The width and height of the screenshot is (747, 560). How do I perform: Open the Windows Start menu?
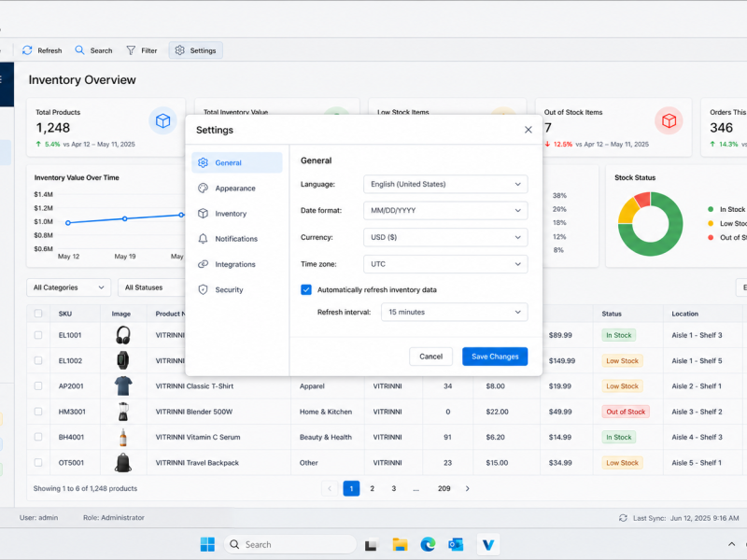pos(207,544)
